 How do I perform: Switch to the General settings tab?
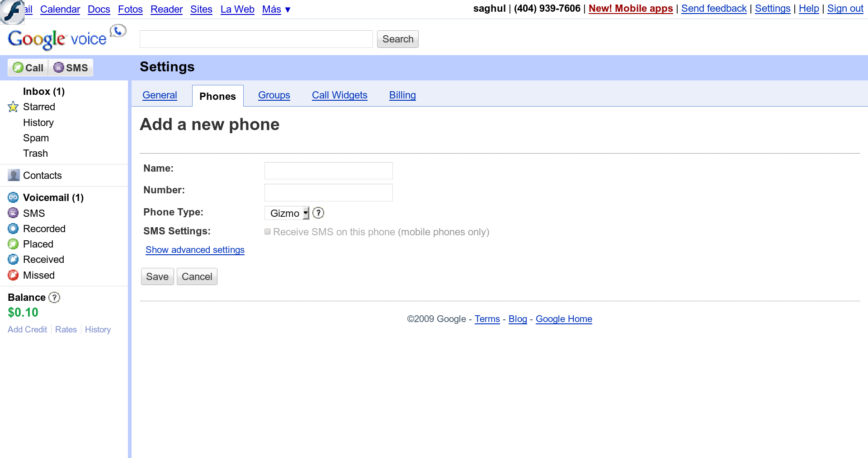point(160,95)
